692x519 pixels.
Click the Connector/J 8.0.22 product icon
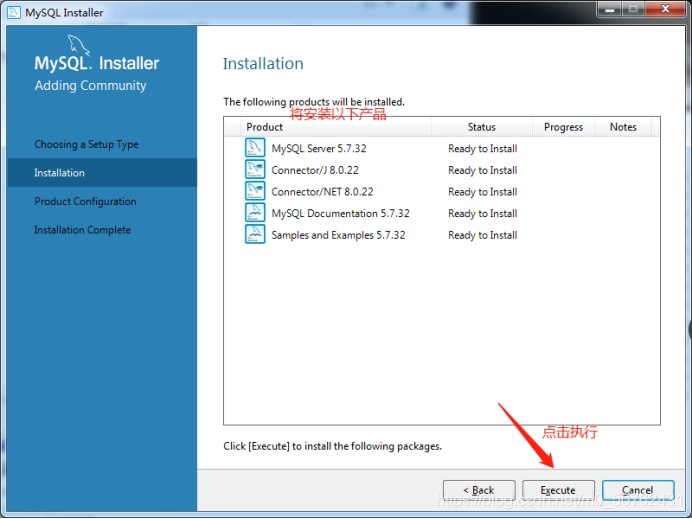(x=255, y=169)
